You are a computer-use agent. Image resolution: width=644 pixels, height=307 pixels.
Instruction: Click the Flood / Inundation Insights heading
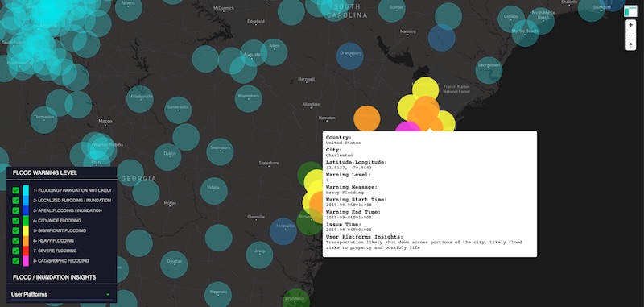[54, 277]
